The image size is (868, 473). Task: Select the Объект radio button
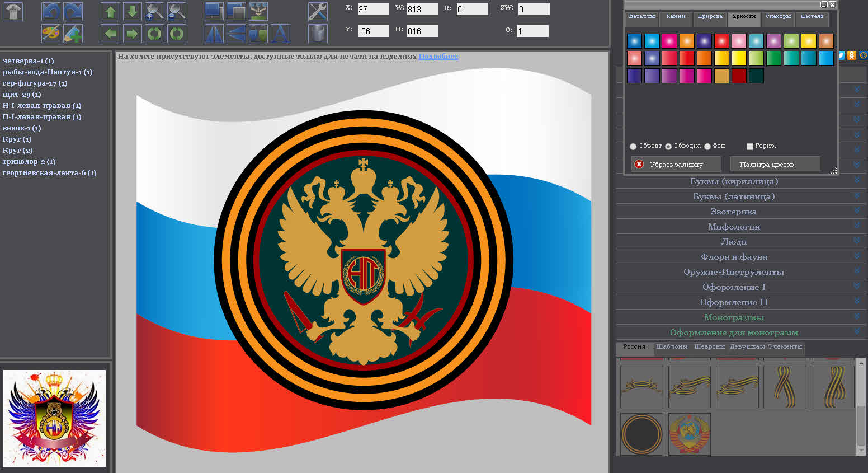pyautogui.click(x=633, y=147)
